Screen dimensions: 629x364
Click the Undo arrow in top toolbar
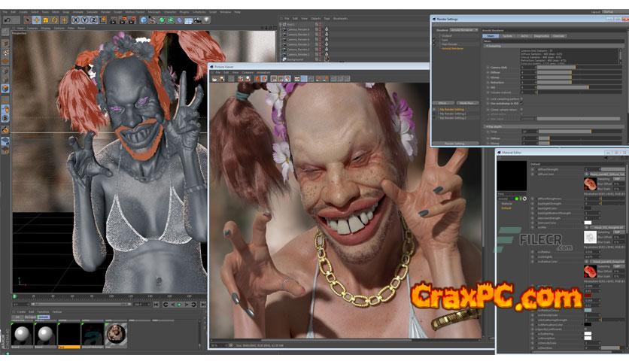[6, 20]
